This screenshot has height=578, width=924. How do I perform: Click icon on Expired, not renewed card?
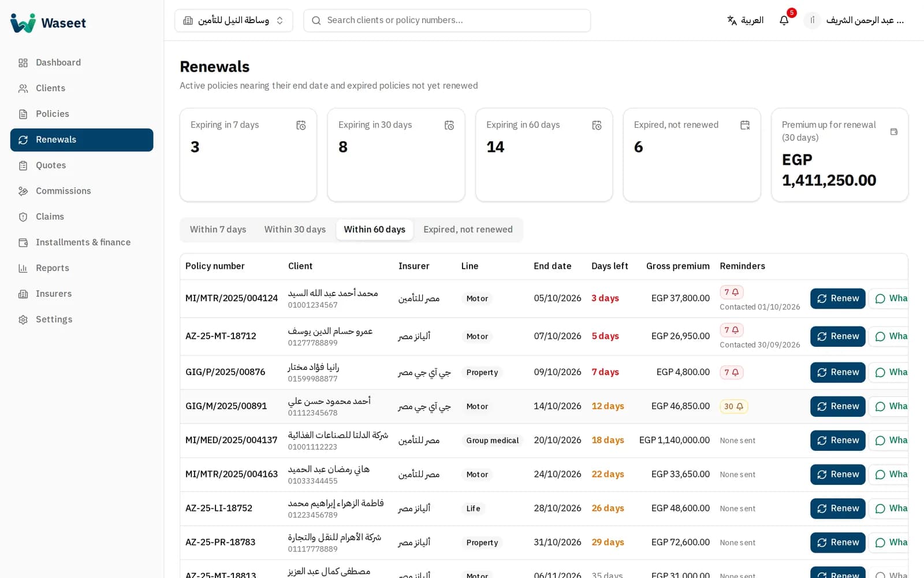pyautogui.click(x=745, y=125)
